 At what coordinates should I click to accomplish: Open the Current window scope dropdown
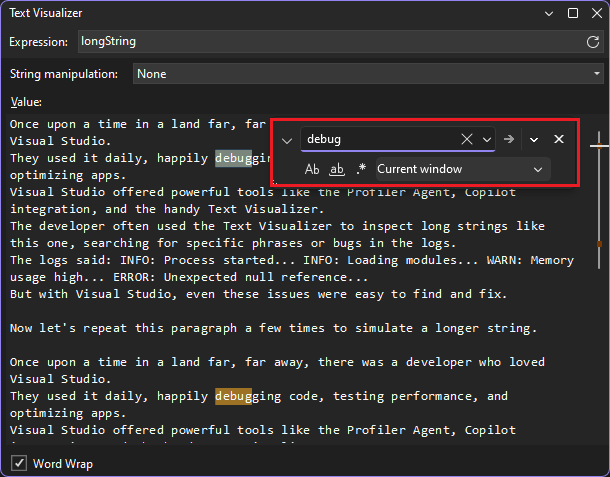(463, 169)
